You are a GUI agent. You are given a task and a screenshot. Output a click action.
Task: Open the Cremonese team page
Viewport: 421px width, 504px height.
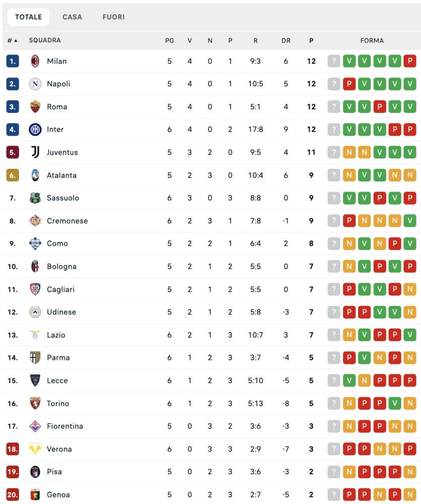click(x=67, y=221)
